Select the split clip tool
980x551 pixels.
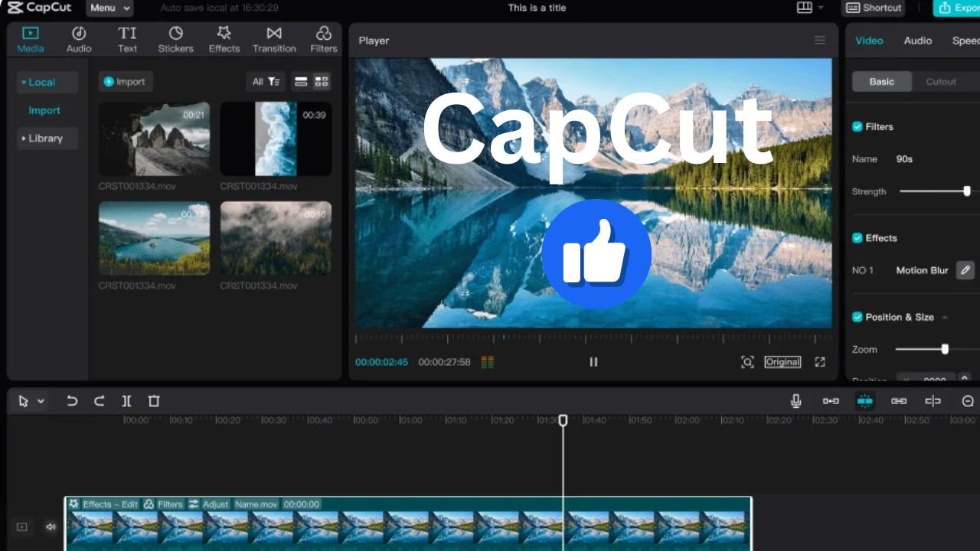tap(127, 401)
